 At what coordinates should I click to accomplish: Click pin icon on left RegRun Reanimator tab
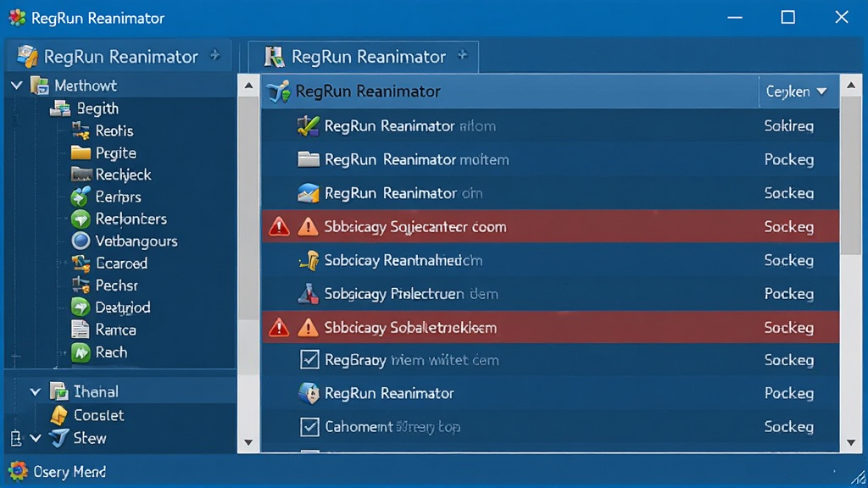point(215,55)
